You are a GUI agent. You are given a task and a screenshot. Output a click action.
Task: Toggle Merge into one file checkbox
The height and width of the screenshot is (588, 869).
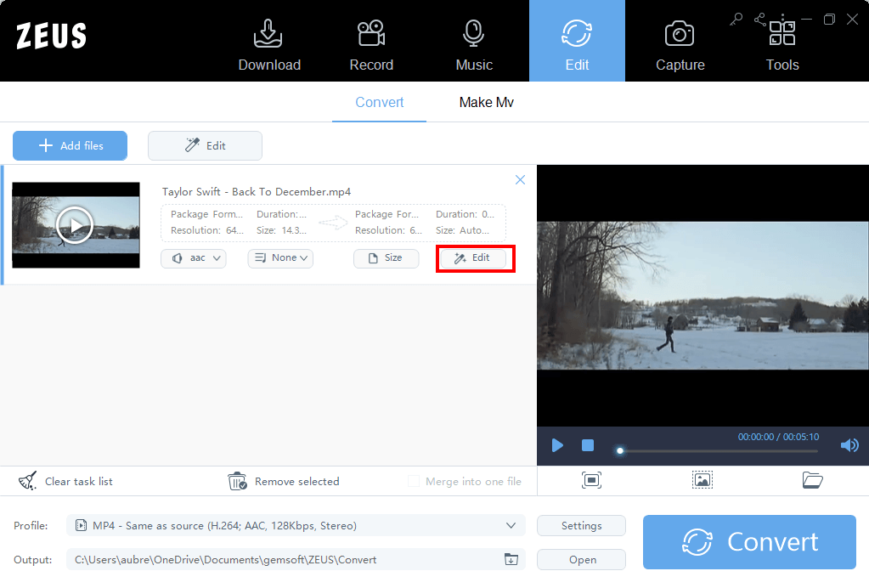[x=414, y=481]
